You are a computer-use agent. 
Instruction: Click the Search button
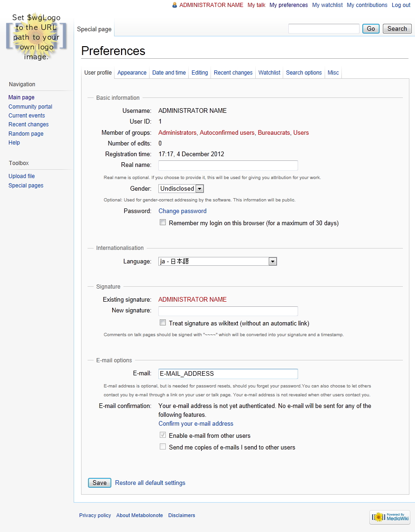[x=397, y=29]
